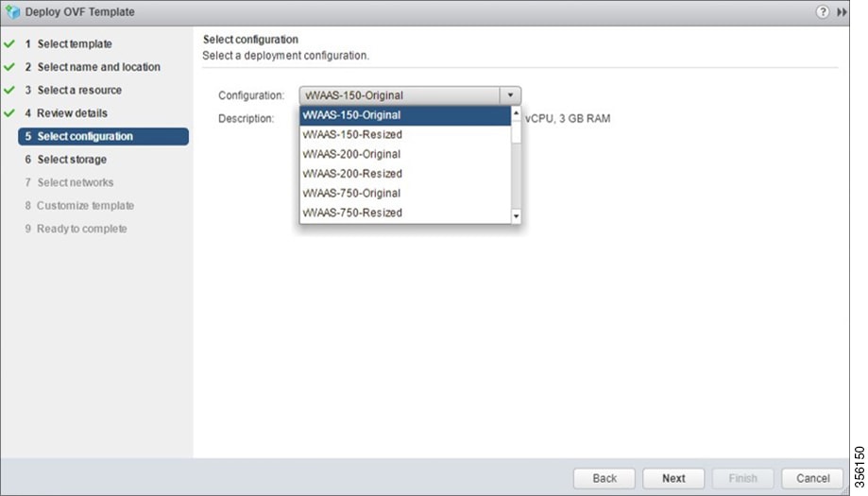Open the help question mark icon
The width and height of the screenshot is (868, 496).
pyautogui.click(x=822, y=11)
